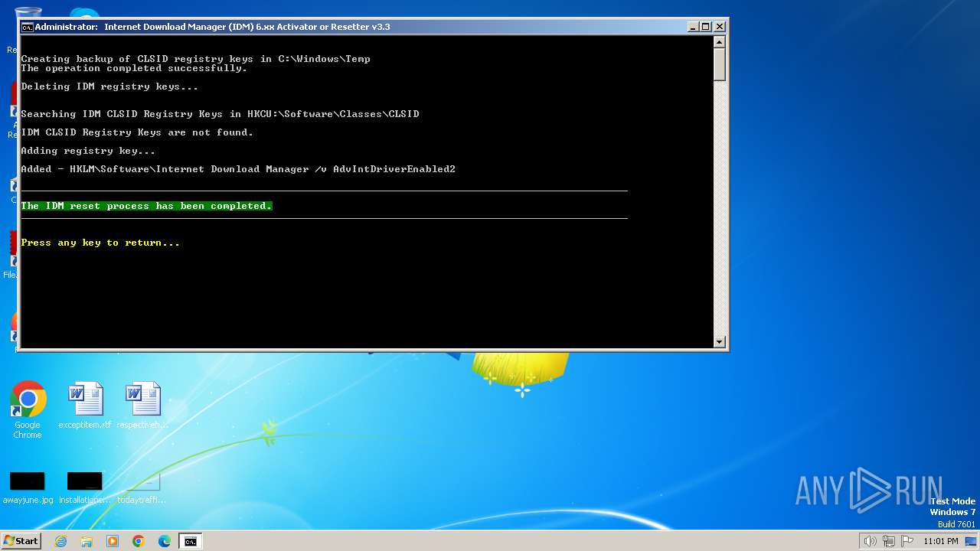Click the 'Press any key to return...' text
Image resolution: width=980 pixels, height=551 pixels.
[x=100, y=243]
